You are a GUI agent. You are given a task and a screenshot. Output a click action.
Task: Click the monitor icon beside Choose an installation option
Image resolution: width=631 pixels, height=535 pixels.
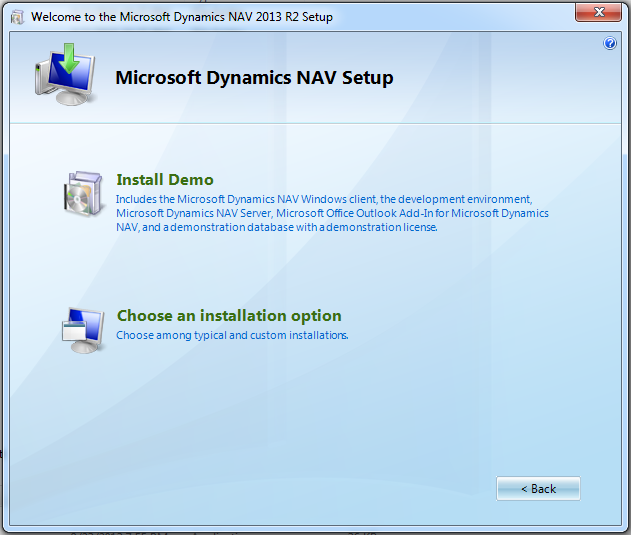coord(83,331)
